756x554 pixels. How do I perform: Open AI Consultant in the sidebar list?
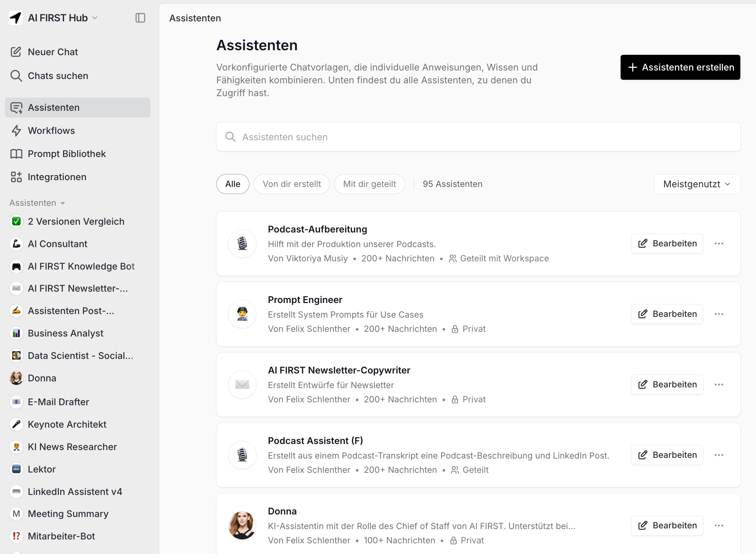tap(57, 244)
